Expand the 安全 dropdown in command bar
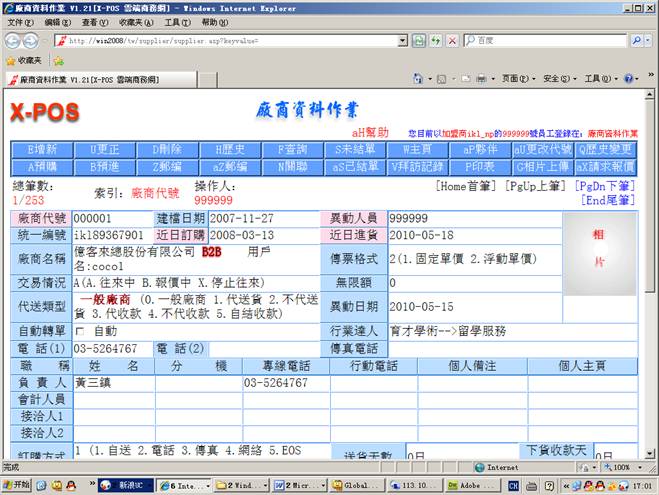This screenshot has width=659, height=495. click(x=557, y=79)
